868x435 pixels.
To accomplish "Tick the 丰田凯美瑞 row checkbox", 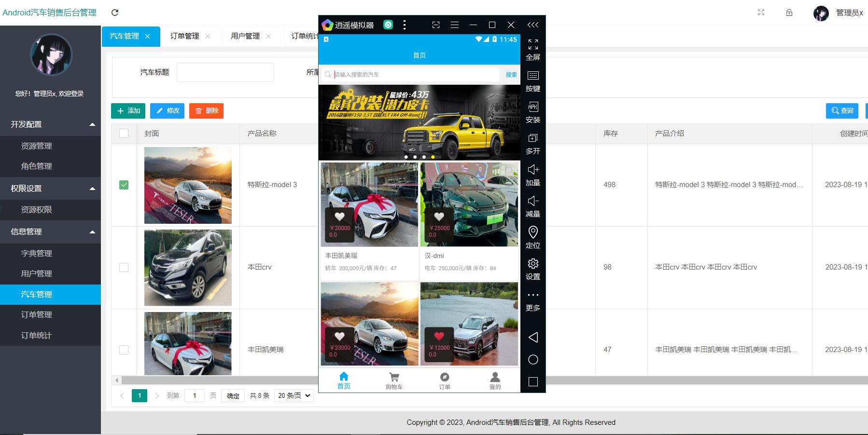I will pos(124,350).
